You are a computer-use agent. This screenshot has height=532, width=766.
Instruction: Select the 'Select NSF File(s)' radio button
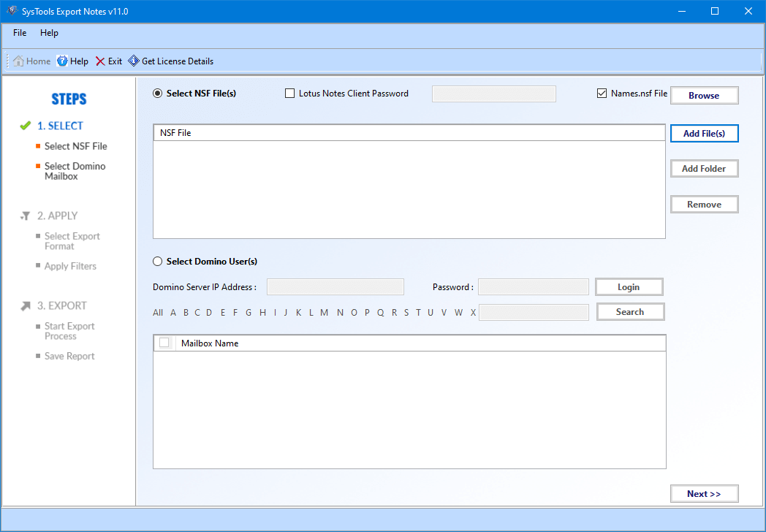coord(157,94)
